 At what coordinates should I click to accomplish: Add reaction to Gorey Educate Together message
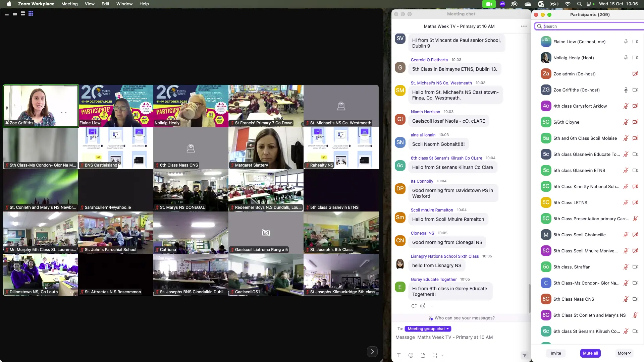[423, 306]
